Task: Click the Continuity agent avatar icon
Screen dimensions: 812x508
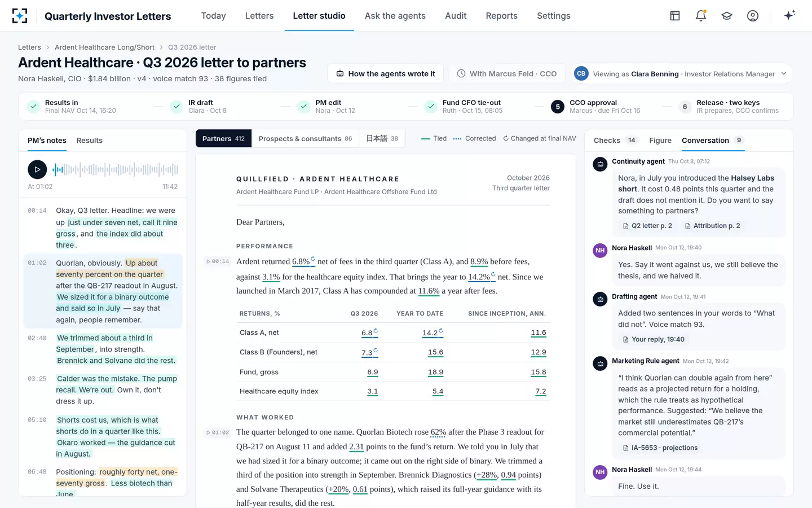Action: [600, 164]
